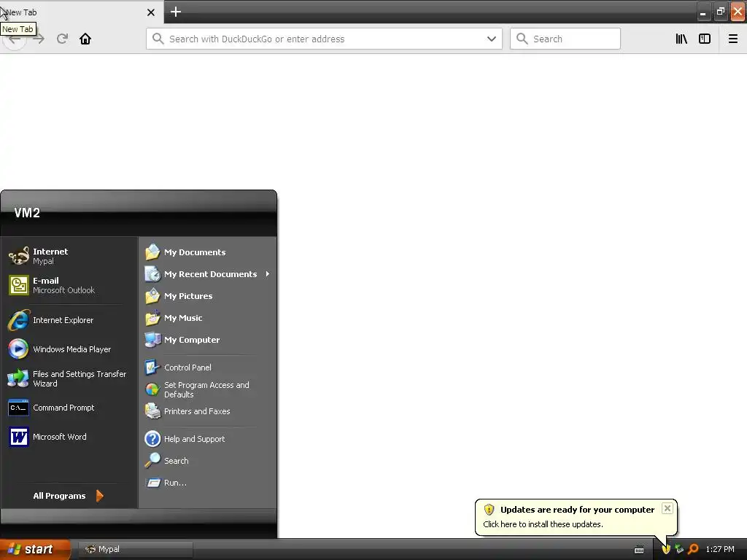Open the hamburger application menu
The height and width of the screenshot is (560, 747).
point(733,39)
